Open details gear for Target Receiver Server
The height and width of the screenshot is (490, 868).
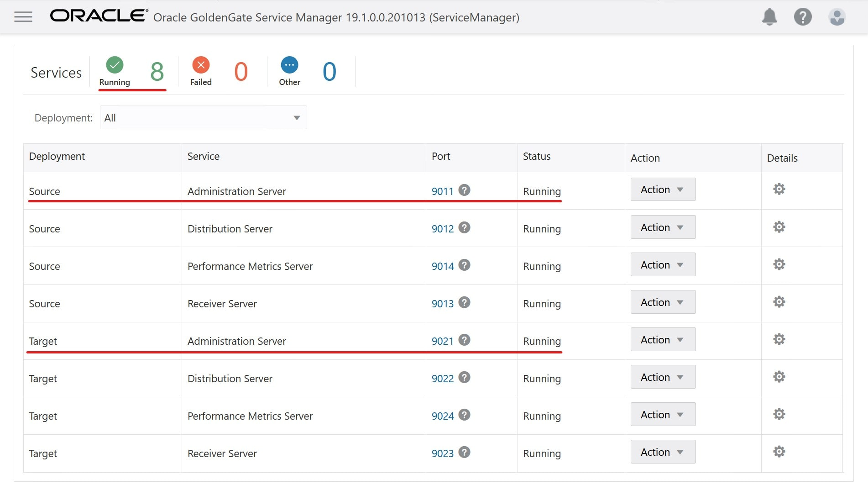click(779, 452)
